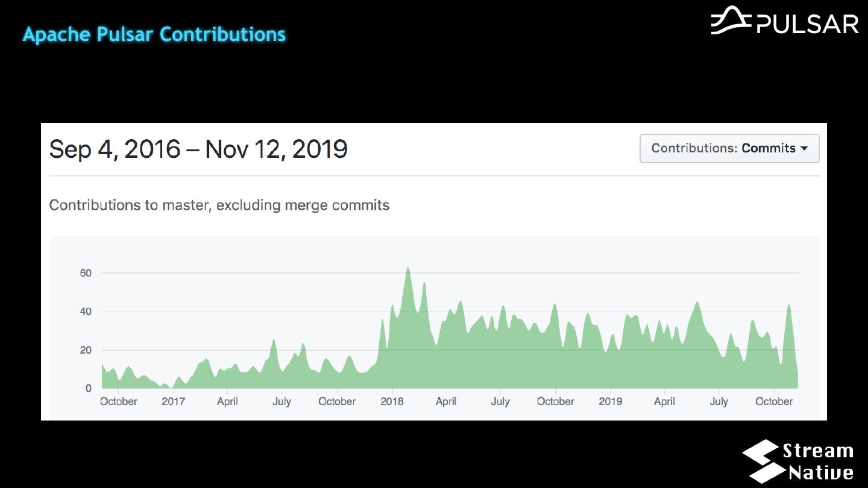The width and height of the screenshot is (868, 488).
Task: Click the 20 value on the y-axis
Action: [x=86, y=350]
